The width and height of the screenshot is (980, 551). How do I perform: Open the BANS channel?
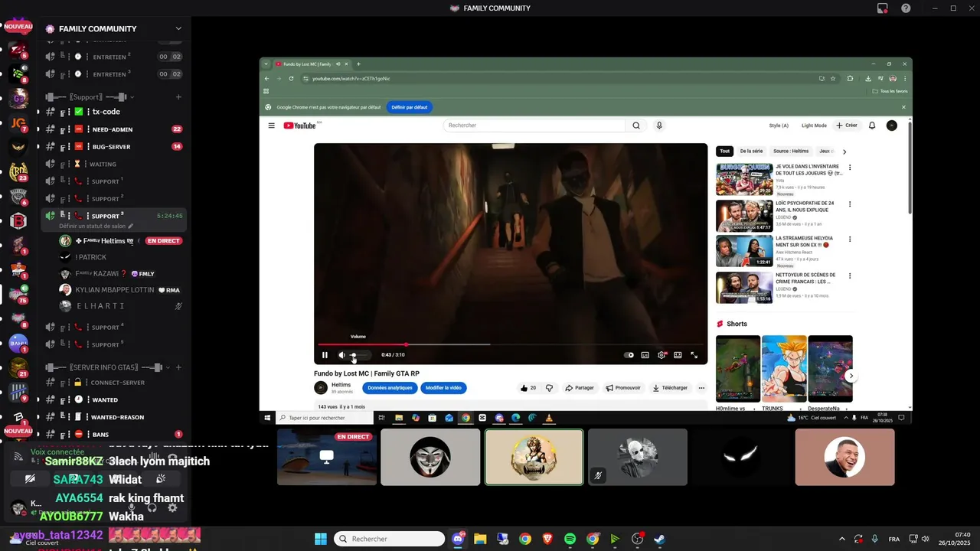pyautogui.click(x=114, y=435)
